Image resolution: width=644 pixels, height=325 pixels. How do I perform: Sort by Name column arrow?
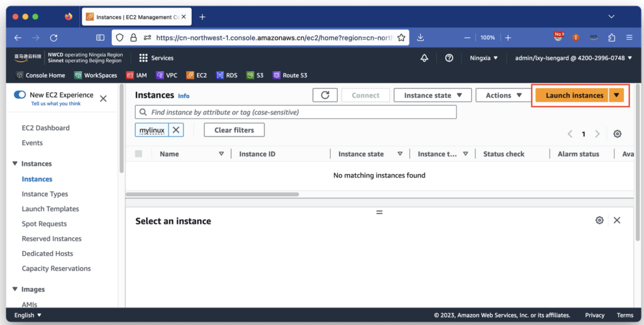[x=221, y=154]
